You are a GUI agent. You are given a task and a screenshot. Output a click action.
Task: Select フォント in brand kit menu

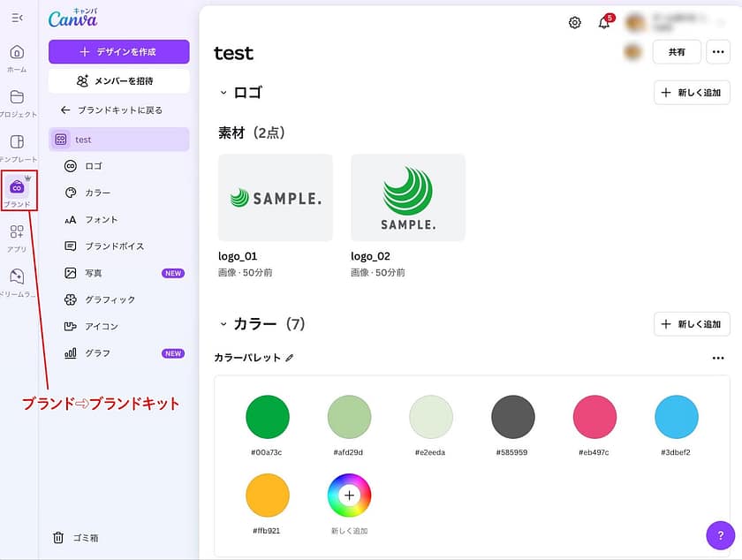(x=101, y=219)
